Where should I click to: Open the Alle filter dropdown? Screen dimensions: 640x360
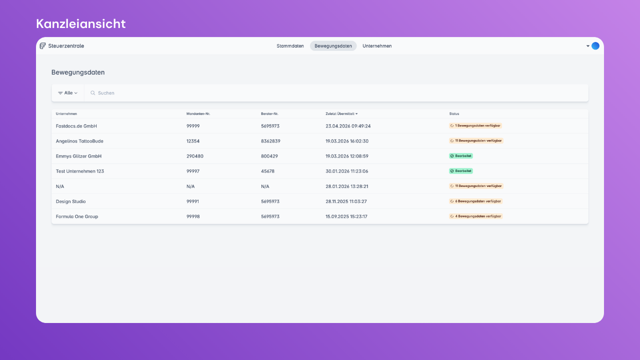[x=68, y=93]
